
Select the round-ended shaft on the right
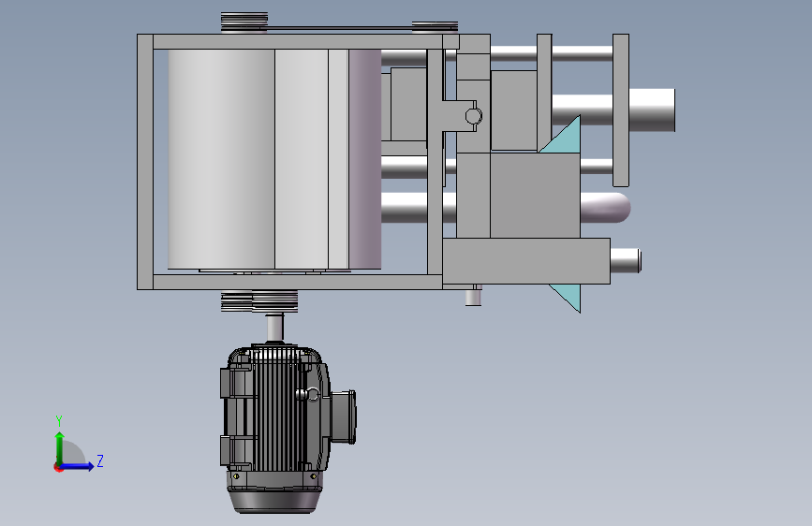605,208
